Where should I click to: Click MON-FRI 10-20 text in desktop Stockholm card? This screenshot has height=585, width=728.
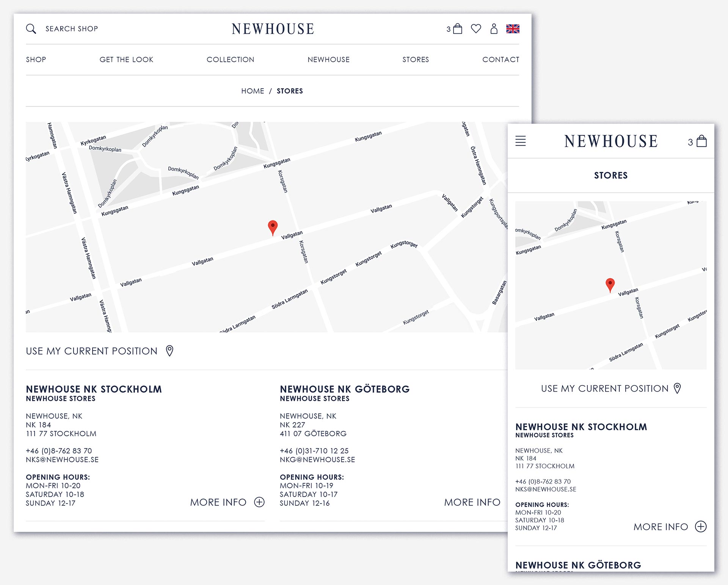pyautogui.click(x=53, y=486)
